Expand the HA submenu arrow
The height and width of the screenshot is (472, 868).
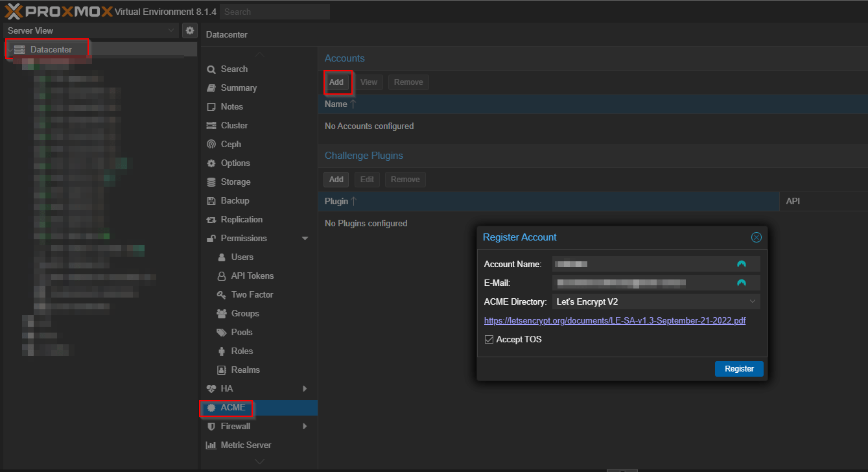click(x=305, y=388)
